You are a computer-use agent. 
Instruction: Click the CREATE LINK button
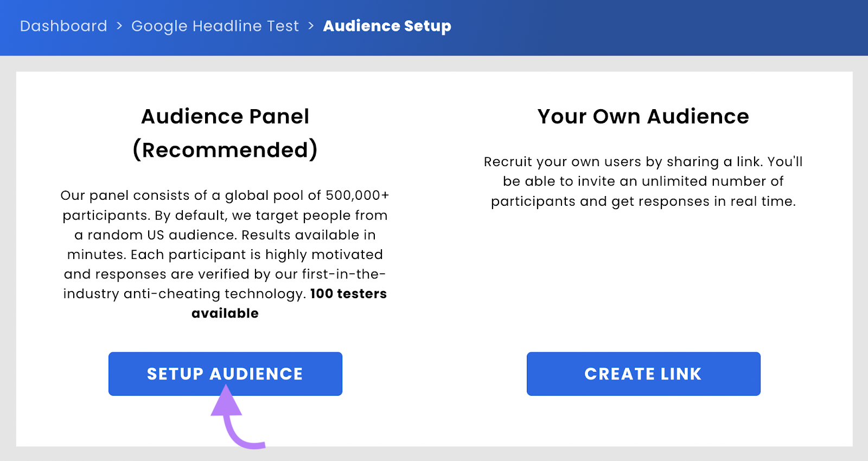(643, 374)
